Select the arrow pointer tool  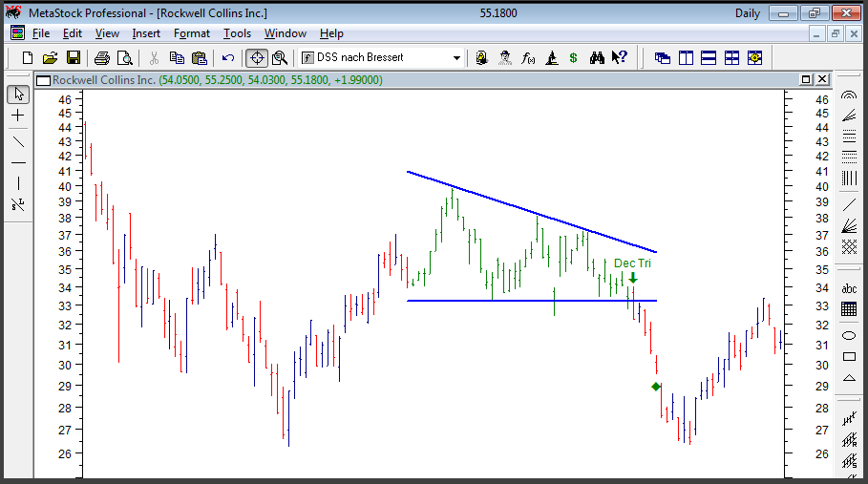pyautogui.click(x=18, y=95)
